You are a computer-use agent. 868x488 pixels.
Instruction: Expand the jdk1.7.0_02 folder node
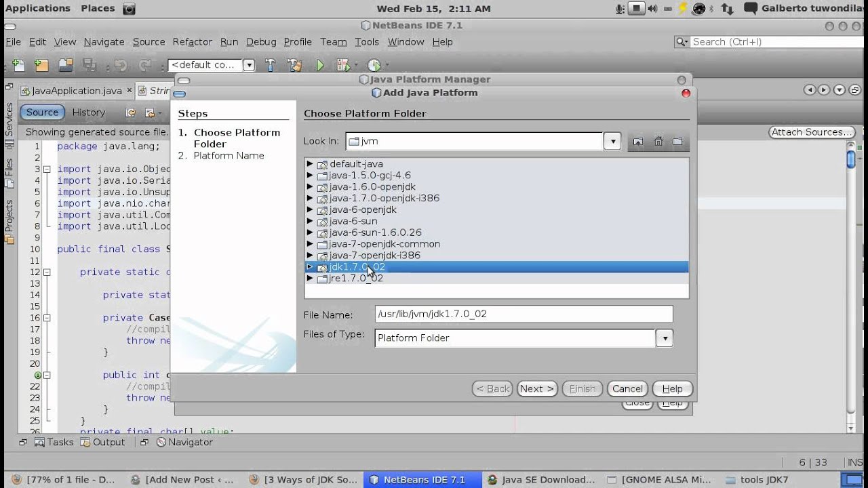[310, 267]
